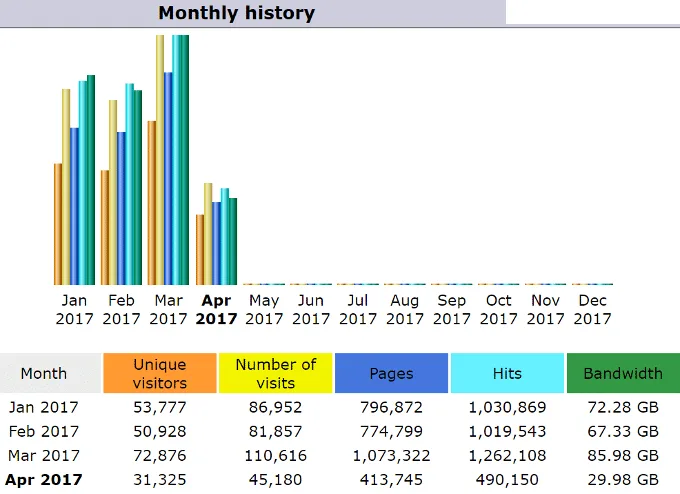
Task: Open the Jun 2017 chart label
Action: coord(311,309)
